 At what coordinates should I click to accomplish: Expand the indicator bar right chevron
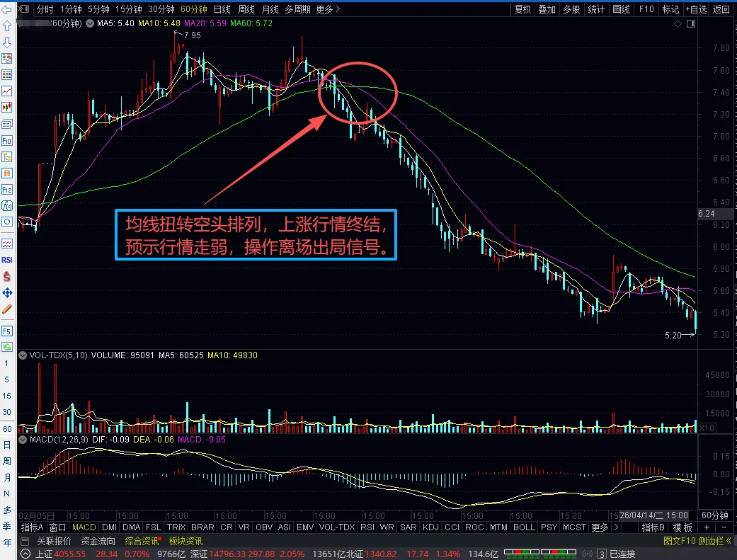pos(616,527)
